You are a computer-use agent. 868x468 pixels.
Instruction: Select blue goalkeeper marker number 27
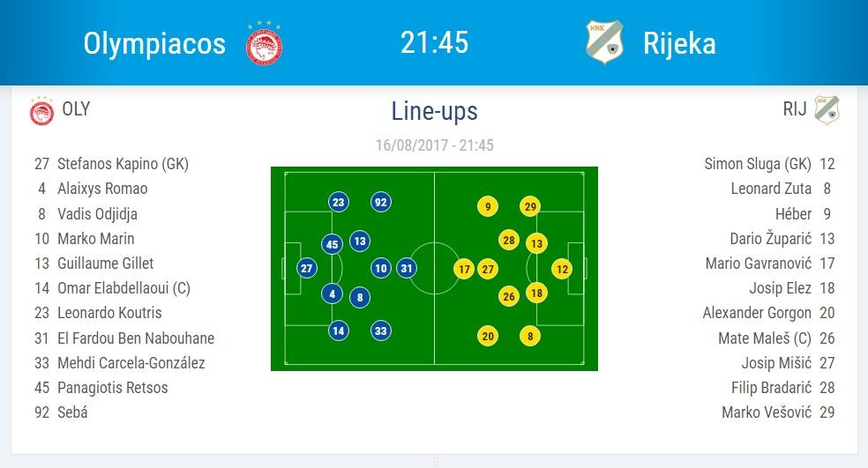click(306, 268)
